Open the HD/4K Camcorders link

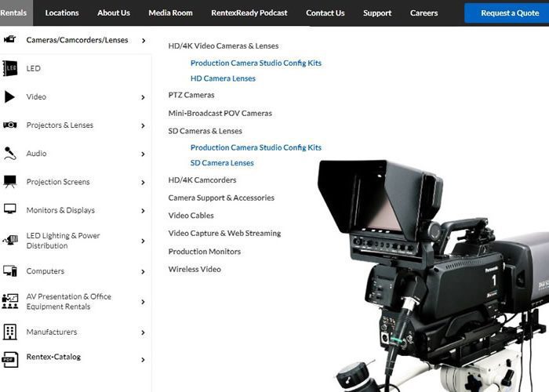[202, 180]
